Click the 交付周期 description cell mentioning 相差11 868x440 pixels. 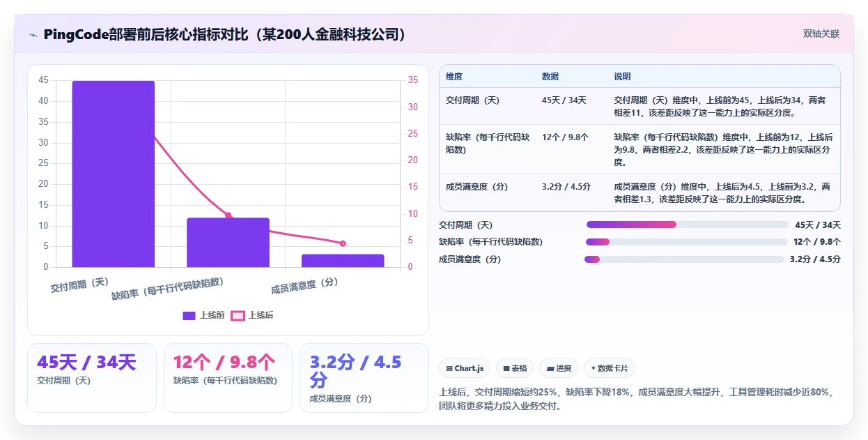[x=720, y=106]
